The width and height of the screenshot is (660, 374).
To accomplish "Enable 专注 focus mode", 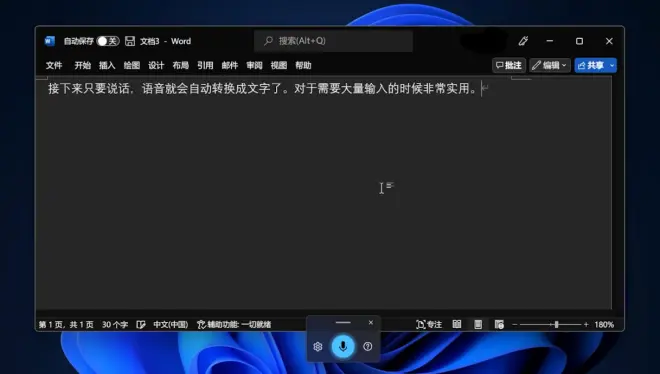I will point(429,324).
